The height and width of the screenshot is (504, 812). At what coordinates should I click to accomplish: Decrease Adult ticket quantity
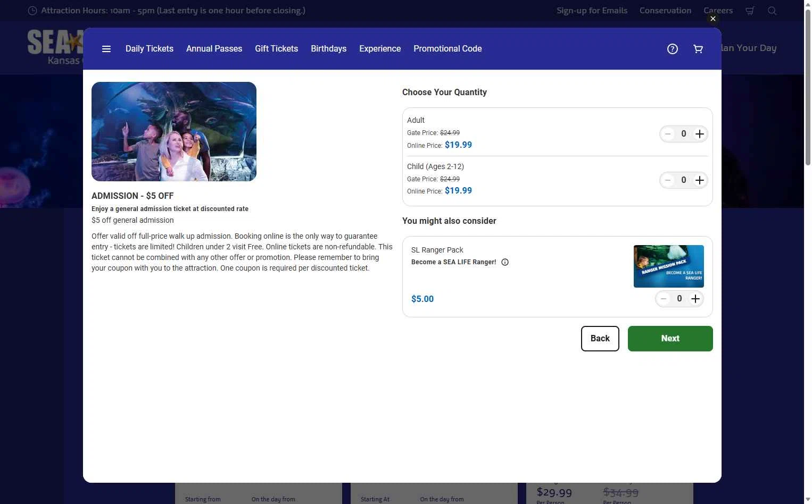(668, 134)
